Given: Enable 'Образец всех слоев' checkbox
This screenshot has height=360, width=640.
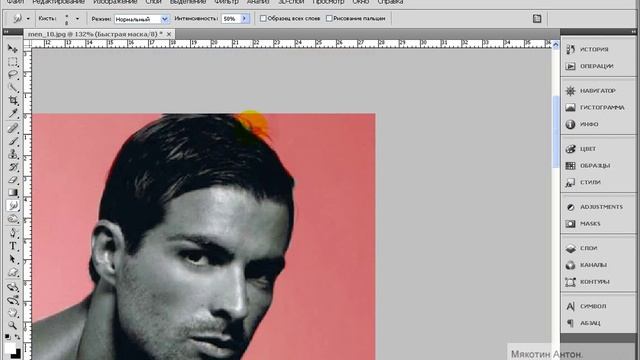Looking at the screenshot, I should 263,18.
